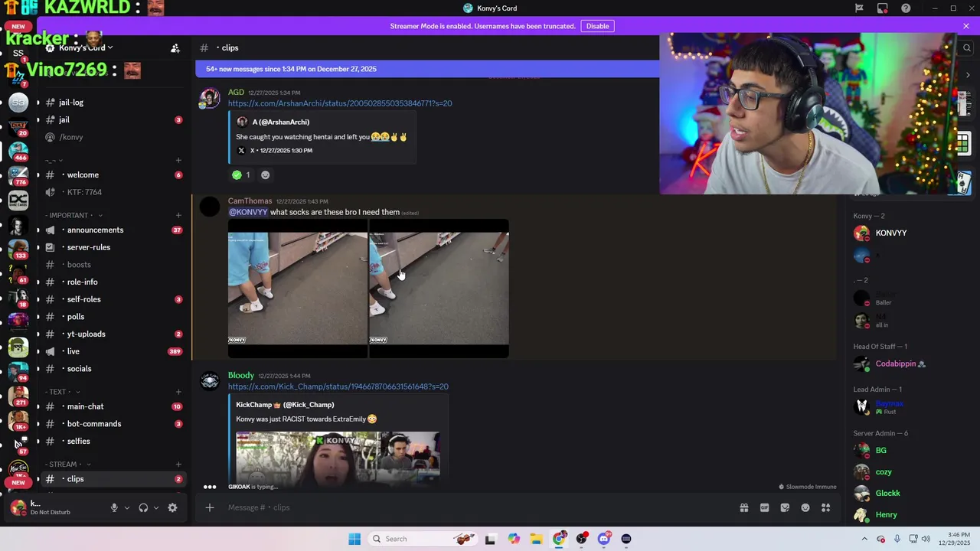980x551 pixels.
Task: Open the KickChamp (@Kick_Champ) embed title
Action: (285, 405)
